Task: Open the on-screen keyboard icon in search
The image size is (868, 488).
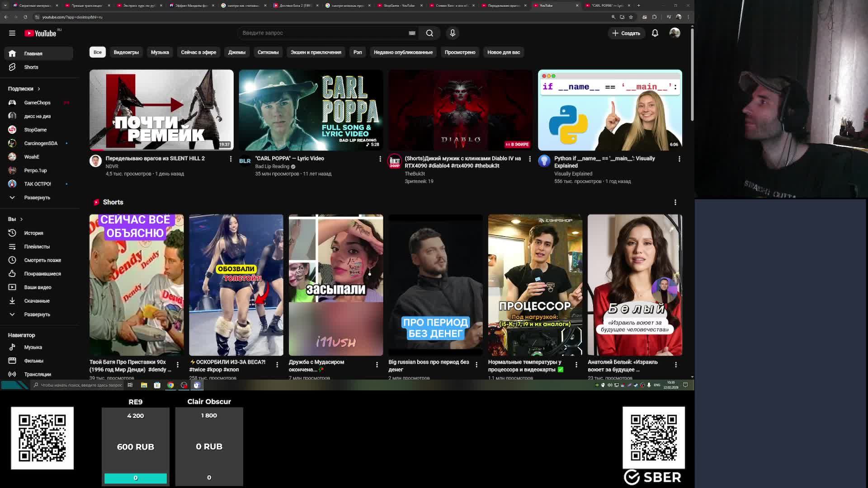Action: click(412, 33)
